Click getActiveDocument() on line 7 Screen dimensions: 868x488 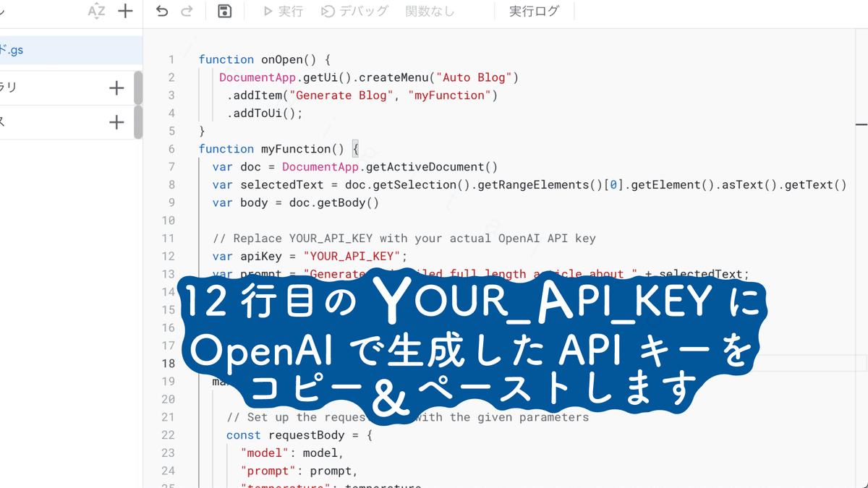pyautogui.click(x=432, y=167)
